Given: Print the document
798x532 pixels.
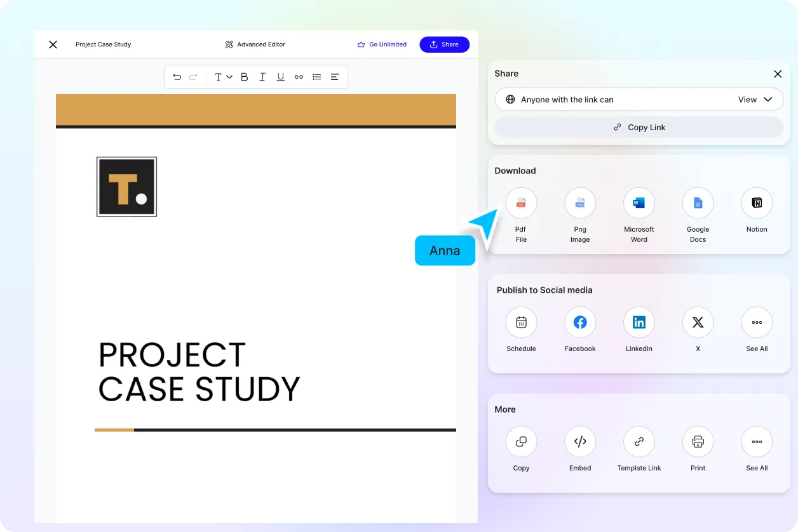Looking at the screenshot, I should tap(698, 442).
